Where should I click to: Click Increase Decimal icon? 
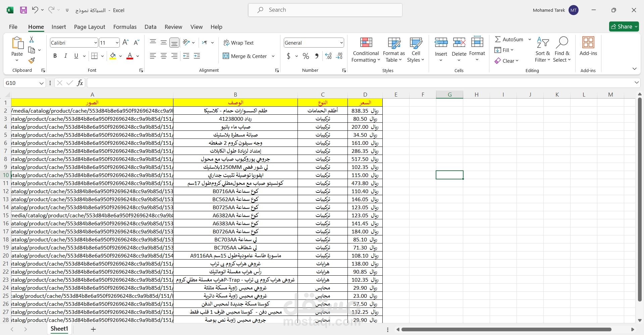(328, 56)
